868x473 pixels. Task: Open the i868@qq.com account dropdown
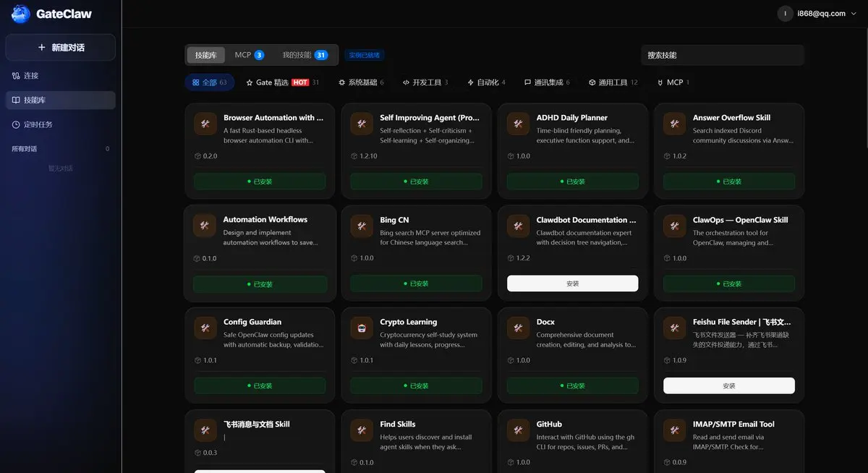tap(820, 13)
